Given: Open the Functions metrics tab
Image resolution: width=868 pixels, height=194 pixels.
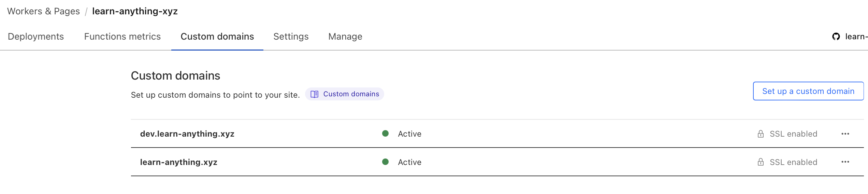Looking at the screenshot, I should (x=122, y=37).
